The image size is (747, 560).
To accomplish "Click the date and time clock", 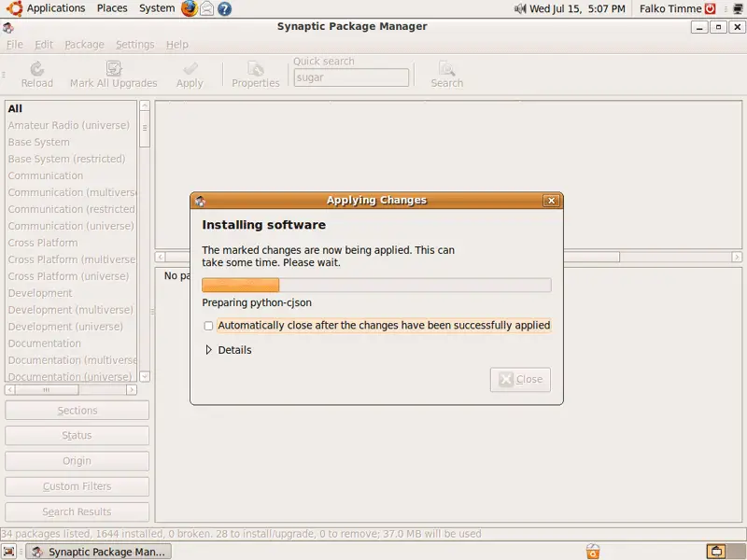I will click(577, 8).
